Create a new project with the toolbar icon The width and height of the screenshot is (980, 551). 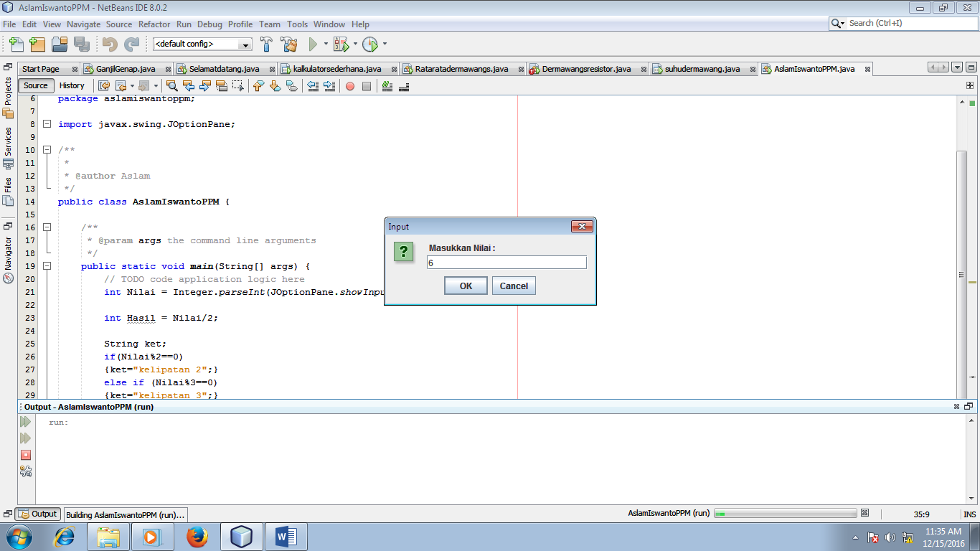37,44
